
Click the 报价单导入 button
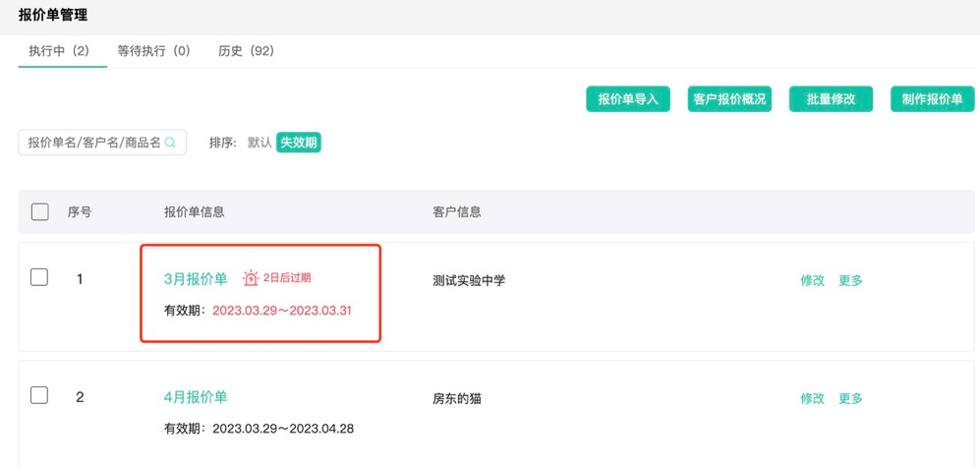(628, 99)
